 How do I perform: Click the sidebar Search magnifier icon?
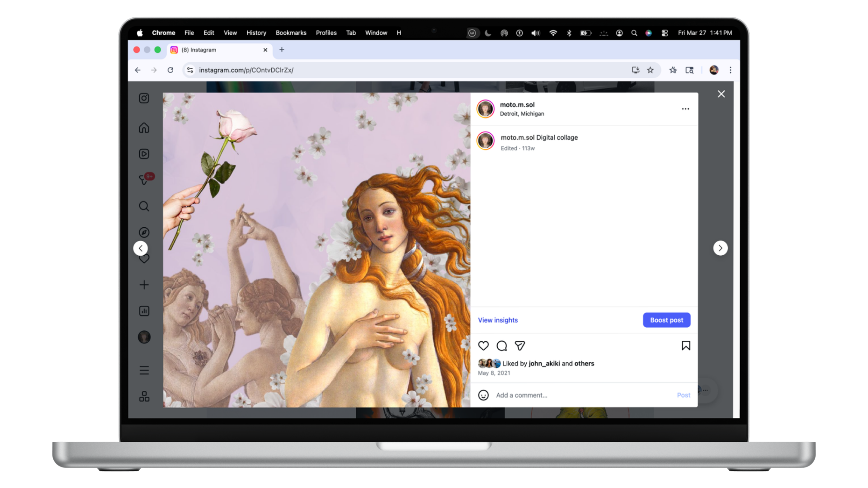pos(144,206)
